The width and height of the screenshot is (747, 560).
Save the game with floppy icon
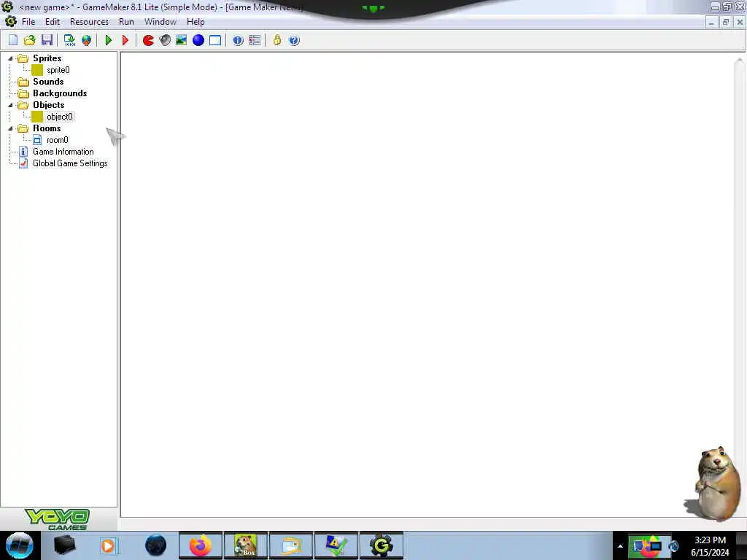[x=47, y=41]
